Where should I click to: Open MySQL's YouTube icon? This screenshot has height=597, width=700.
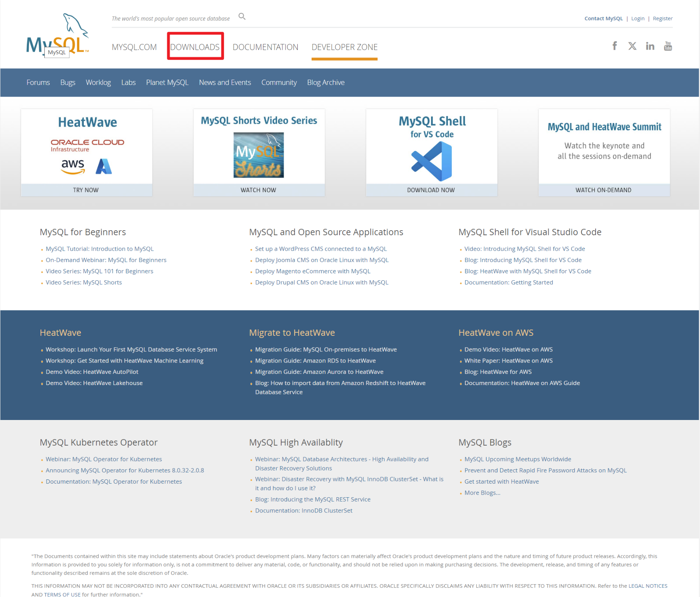668,46
